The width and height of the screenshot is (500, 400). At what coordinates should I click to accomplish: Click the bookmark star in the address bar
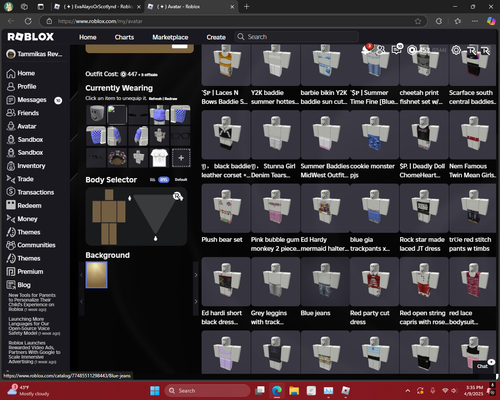[418, 21]
